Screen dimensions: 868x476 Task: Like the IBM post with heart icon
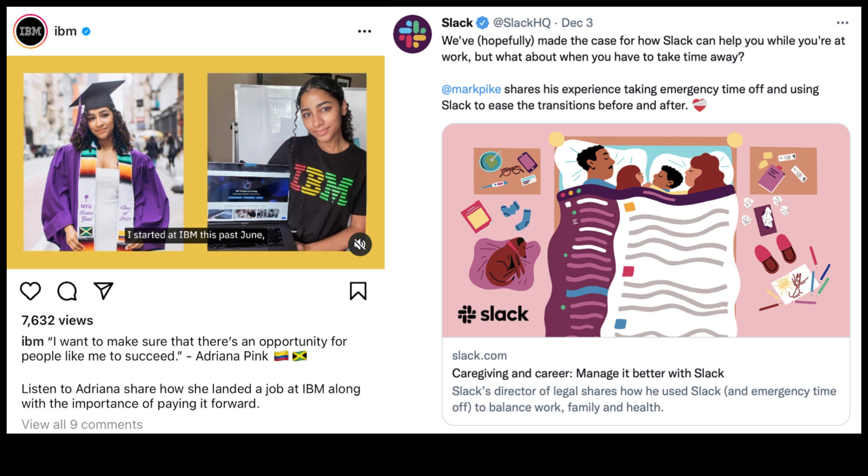tap(30, 291)
